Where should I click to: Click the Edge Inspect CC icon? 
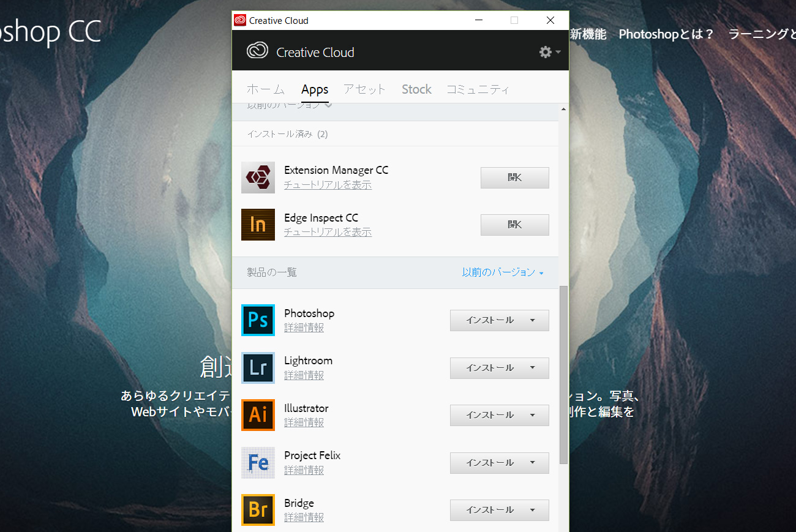258,225
